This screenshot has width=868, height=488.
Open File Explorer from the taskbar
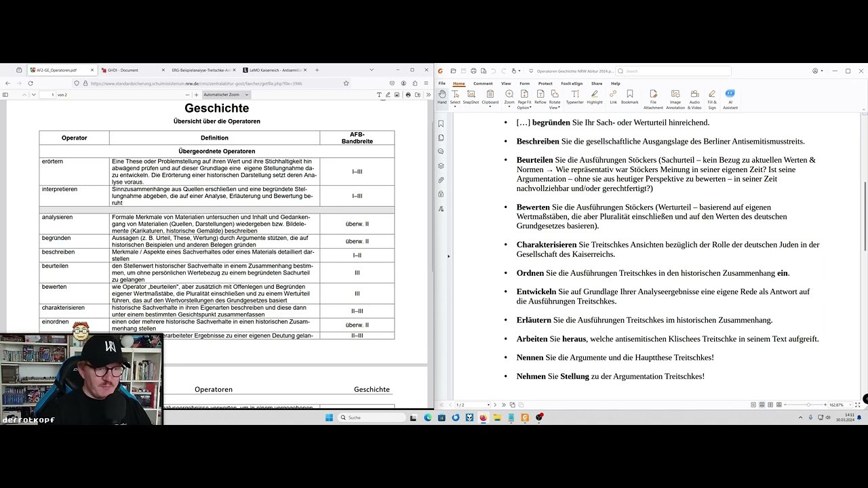pos(497,418)
